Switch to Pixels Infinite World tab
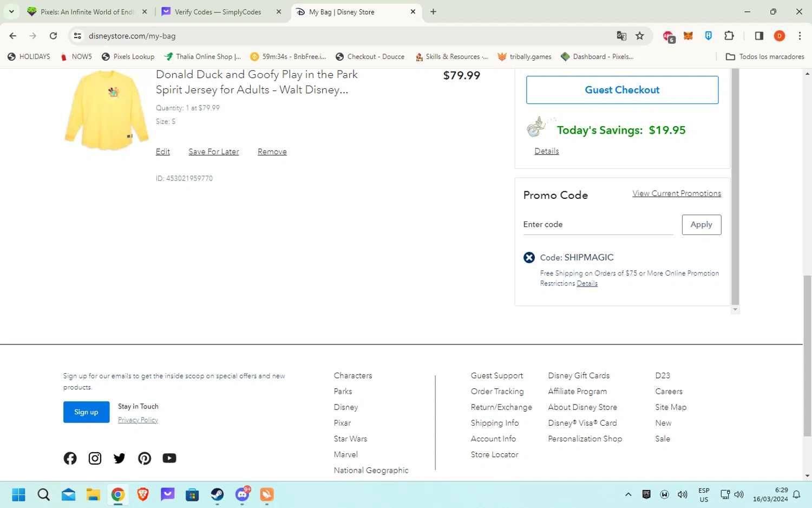Image resolution: width=812 pixels, height=508 pixels. 88,11
